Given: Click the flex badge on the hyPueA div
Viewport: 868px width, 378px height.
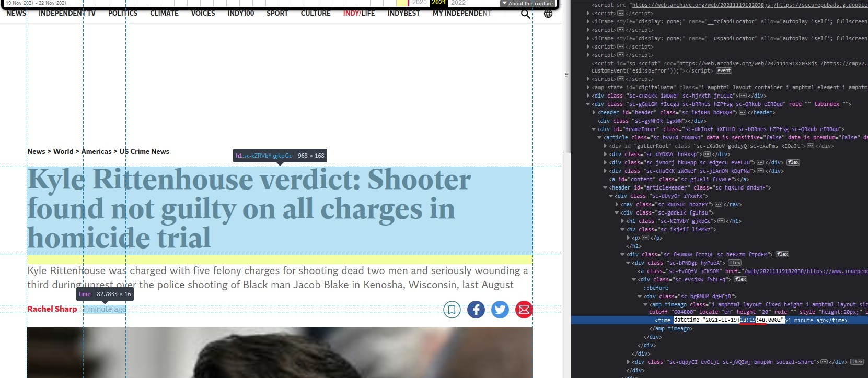Looking at the screenshot, I should (x=735, y=263).
